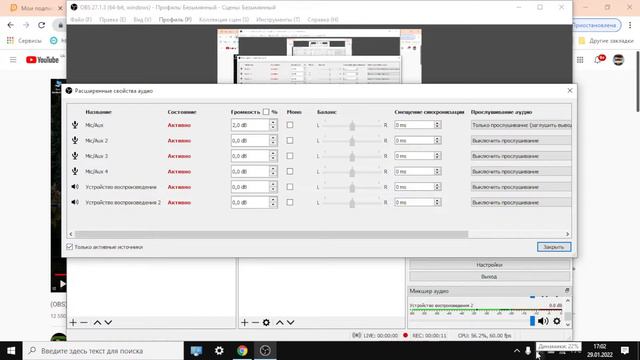
Task: Toggle Только активные источники checkbox
Action: (x=69, y=247)
